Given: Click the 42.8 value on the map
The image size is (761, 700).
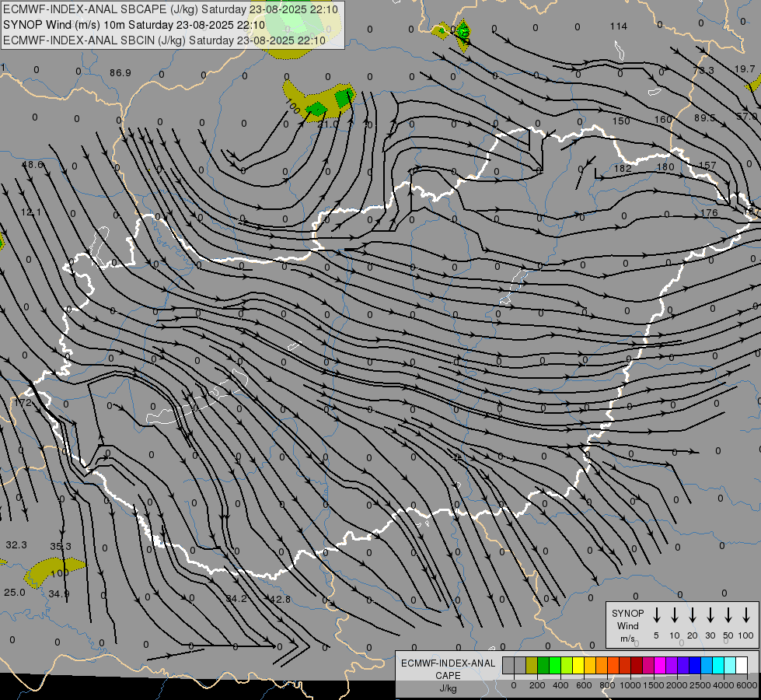Looking at the screenshot, I should [x=280, y=600].
